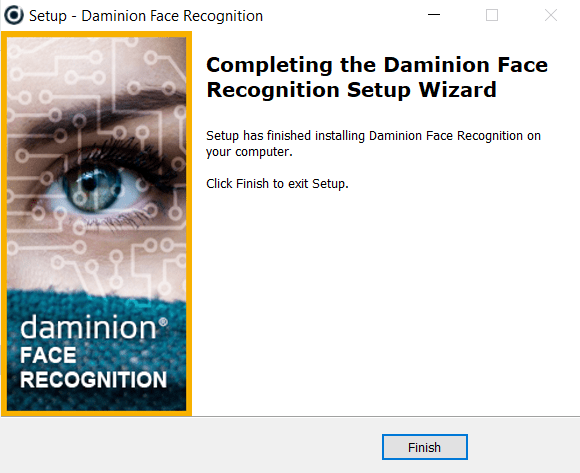This screenshot has height=473, width=580.
Task: Click the 'RECOGNITION' word in banner
Action: click(x=93, y=380)
